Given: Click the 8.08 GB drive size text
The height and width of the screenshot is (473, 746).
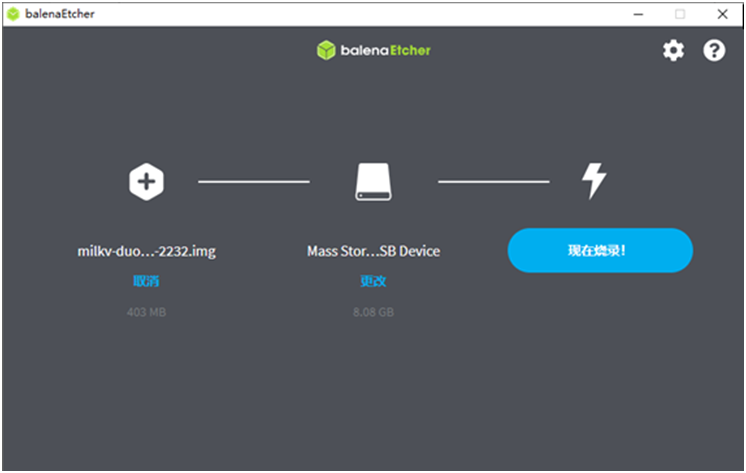Looking at the screenshot, I should pos(373,312).
